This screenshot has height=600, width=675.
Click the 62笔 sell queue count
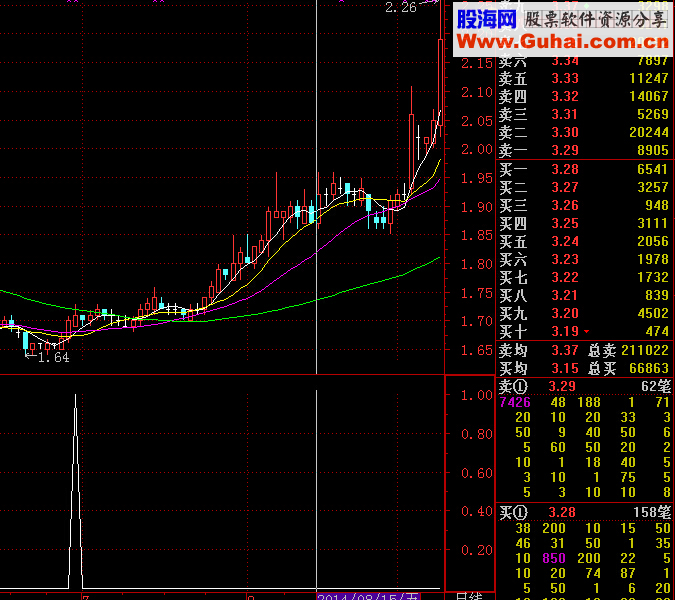(x=656, y=387)
